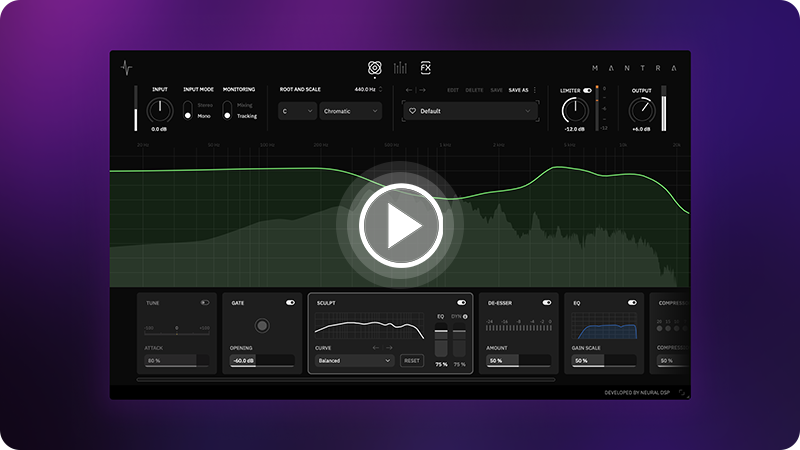
Task: Select next Sculpt curve arrow
Action: point(389,347)
